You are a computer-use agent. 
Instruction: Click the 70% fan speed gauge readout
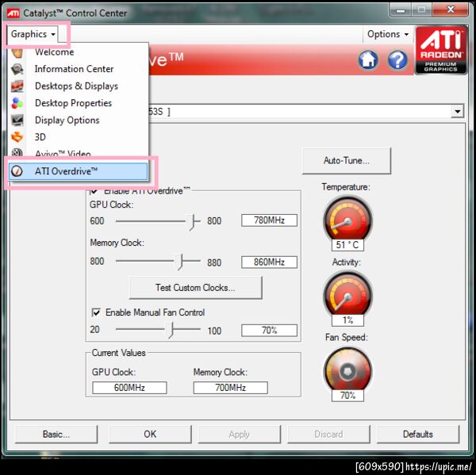(347, 396)
